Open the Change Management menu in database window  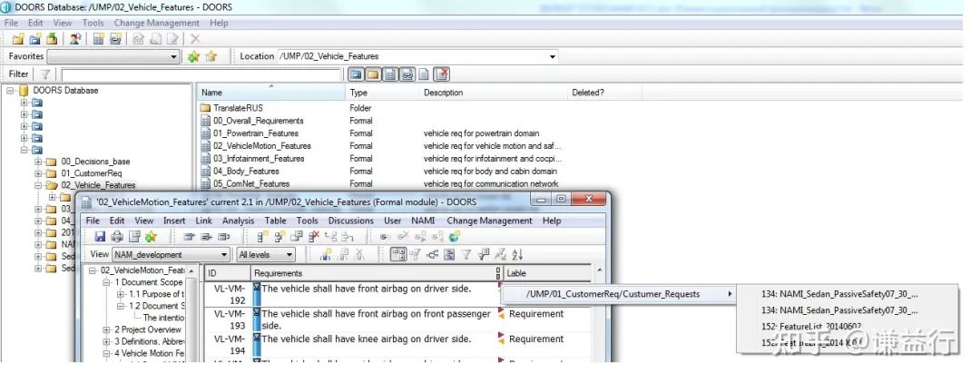(156, 22)
